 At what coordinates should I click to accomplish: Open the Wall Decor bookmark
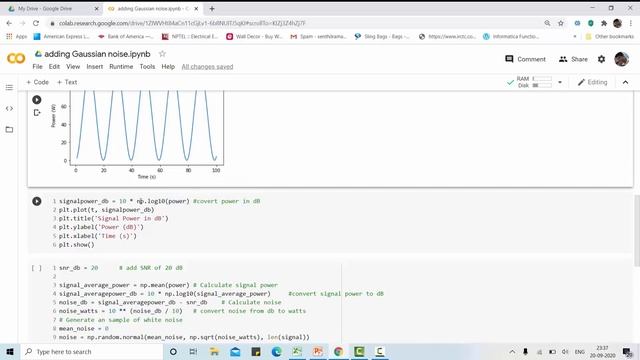pos(254,36)
